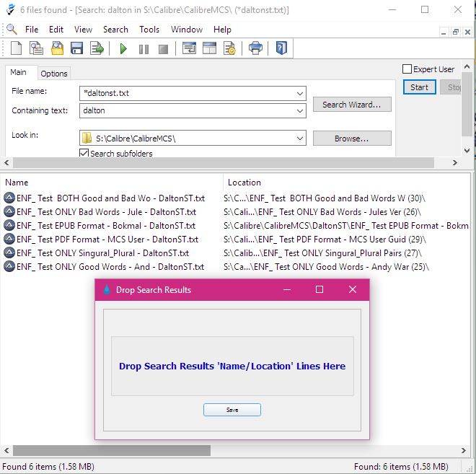Click icon of ENF_ Test EPUB Format file
Viewport: 476px width, 474px height.
(x=9, y=225)
